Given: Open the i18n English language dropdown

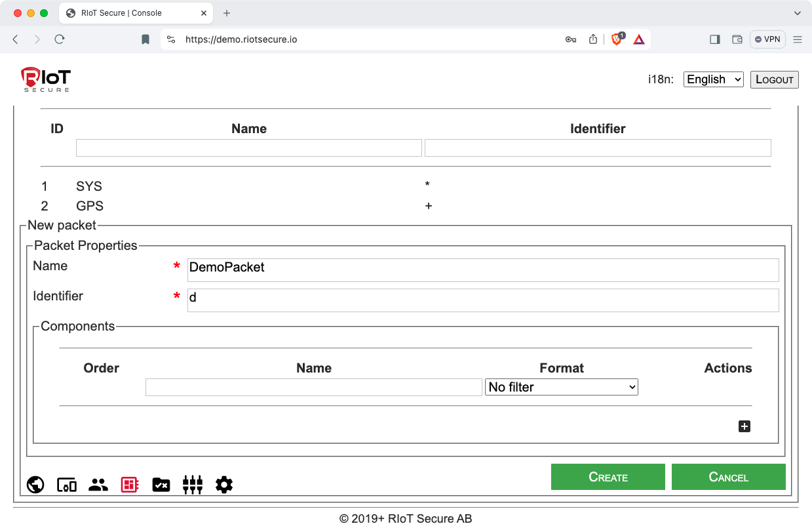Looking at the screenshot, I should click(x=713, y=79).
